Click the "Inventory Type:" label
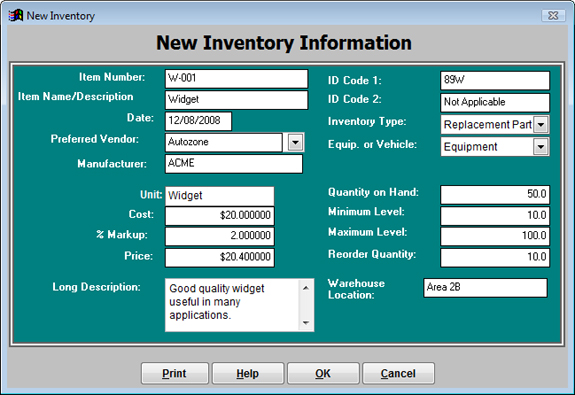The image size is (575, 395). click(367, 121)
